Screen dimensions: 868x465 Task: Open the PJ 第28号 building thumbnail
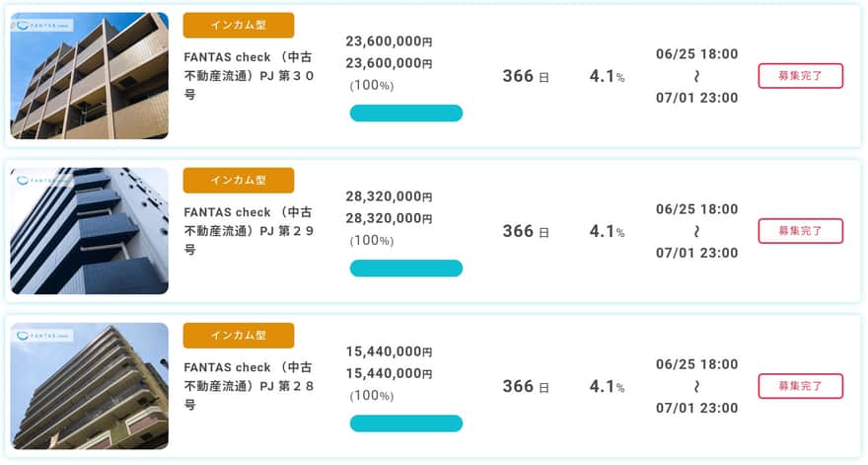89,386
